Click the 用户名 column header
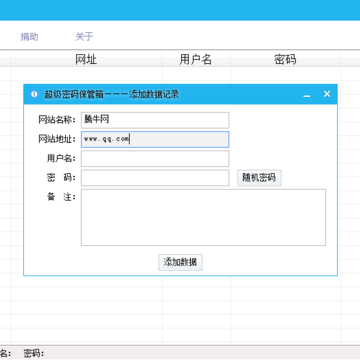 click(x=196, y=59)
